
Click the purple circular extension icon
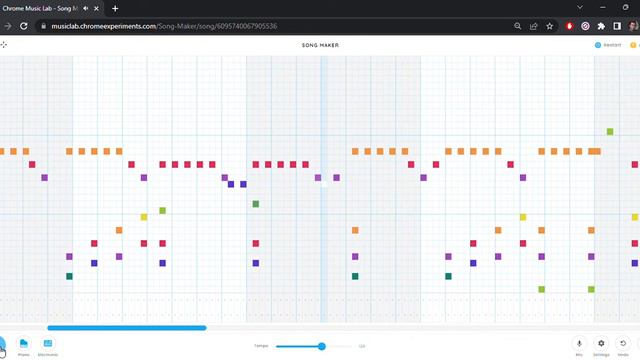coord(585,26)
